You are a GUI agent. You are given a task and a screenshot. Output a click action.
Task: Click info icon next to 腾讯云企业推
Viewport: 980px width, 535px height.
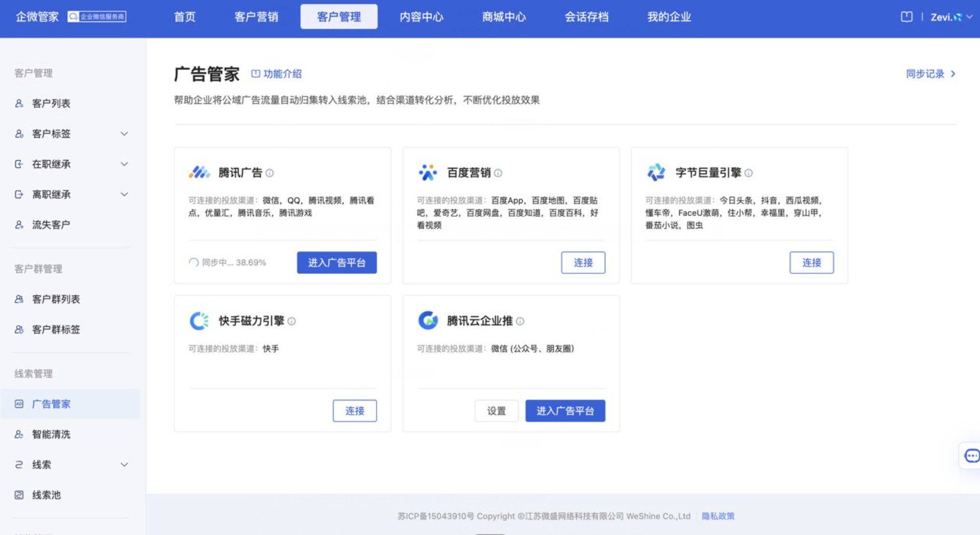[x=520, y=321]
